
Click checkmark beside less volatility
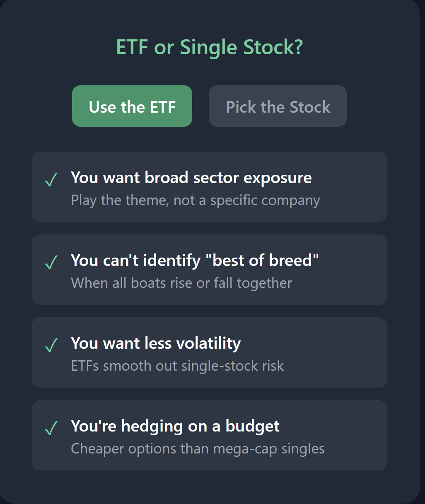pyautogui.click(x=51, y=345)
